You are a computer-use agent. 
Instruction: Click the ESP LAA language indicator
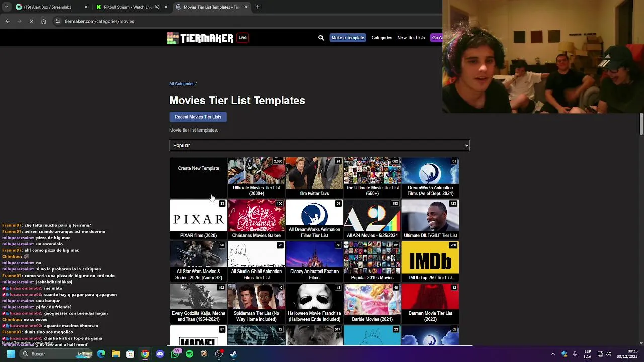pyautogui.click(x=588, y=354)
